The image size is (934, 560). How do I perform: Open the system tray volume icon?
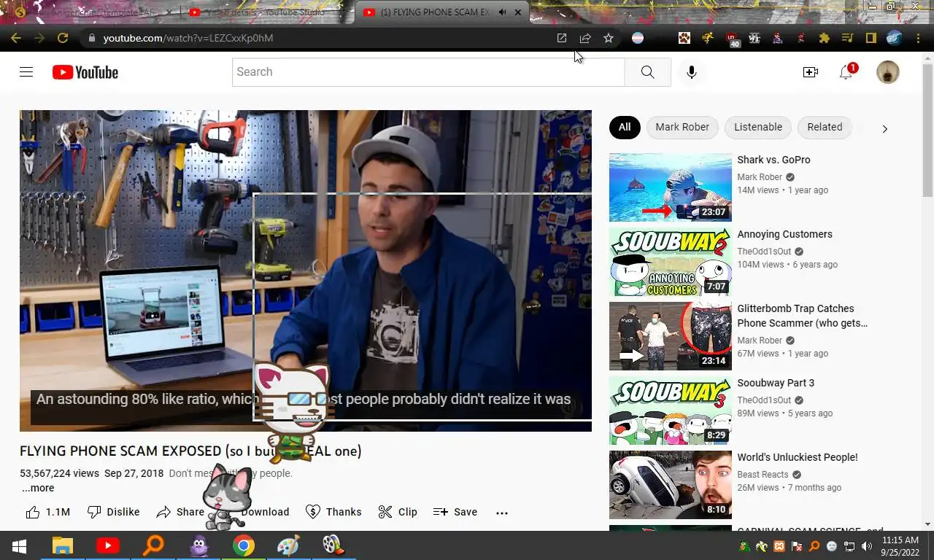866,546
